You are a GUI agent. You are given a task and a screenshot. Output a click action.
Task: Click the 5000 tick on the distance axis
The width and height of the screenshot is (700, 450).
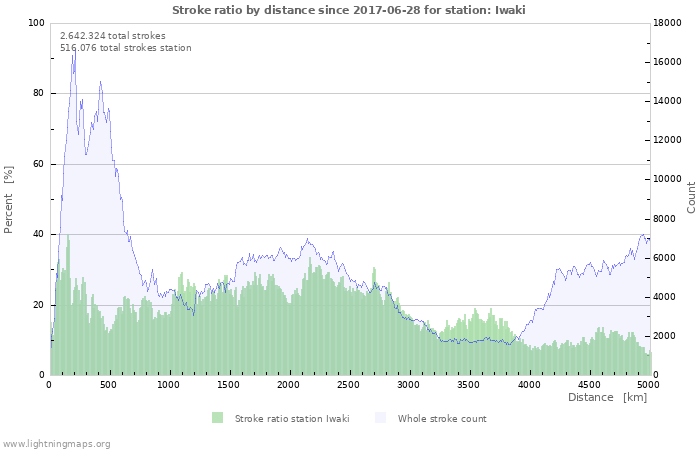pos(648,384)
